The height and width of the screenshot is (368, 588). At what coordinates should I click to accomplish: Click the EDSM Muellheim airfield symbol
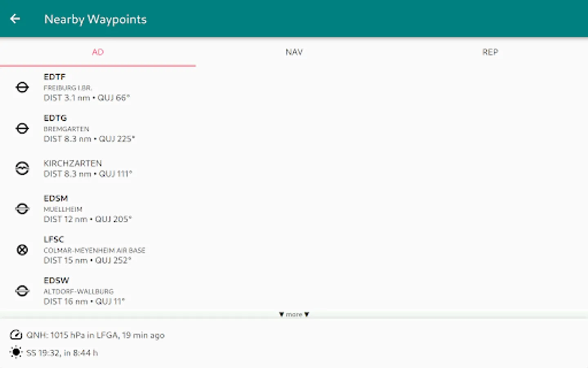tap(22, 209)
